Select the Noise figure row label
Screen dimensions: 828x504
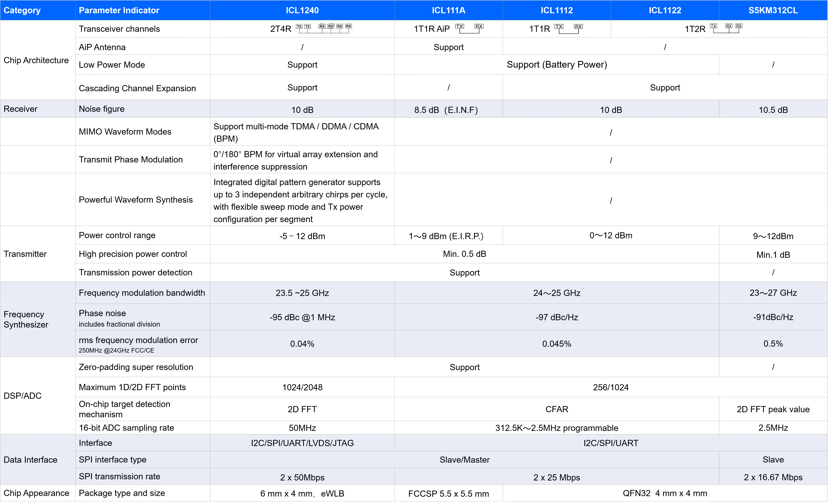coord(102,109)
